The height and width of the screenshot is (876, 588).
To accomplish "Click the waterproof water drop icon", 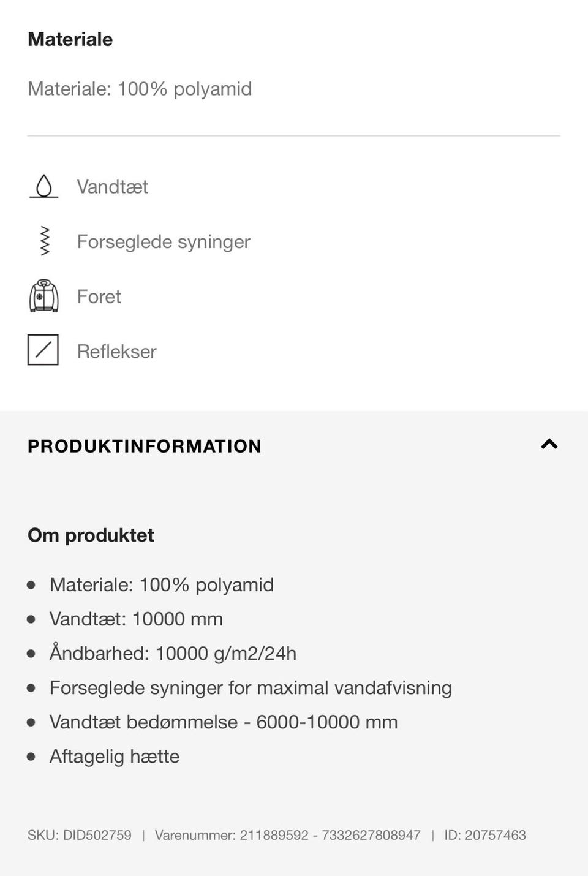I will 43,186.
